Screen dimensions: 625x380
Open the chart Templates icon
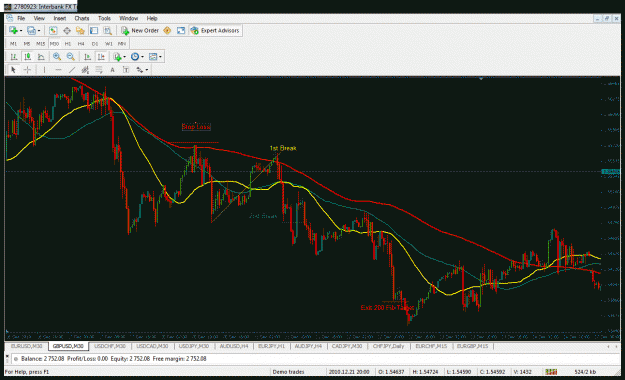153,57
